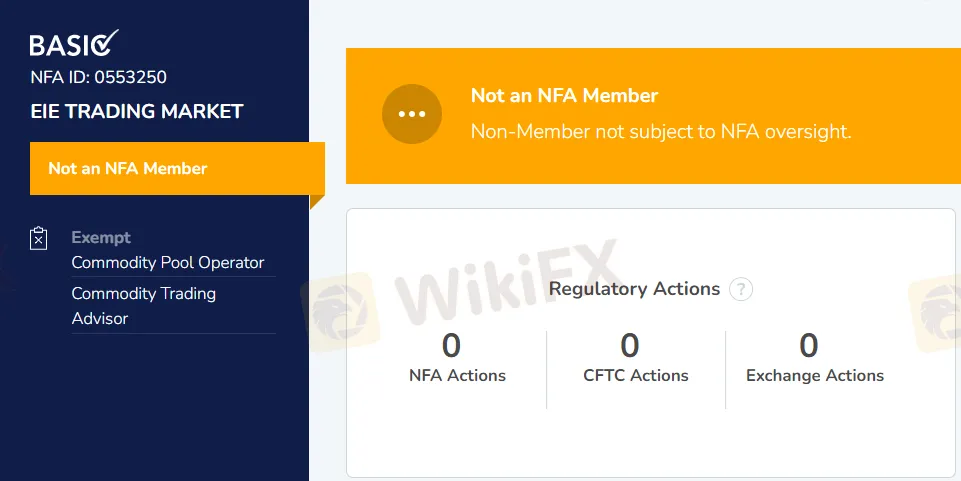Click the Exempt label in sidebar

pyautogui.click(x=101, y=238)
